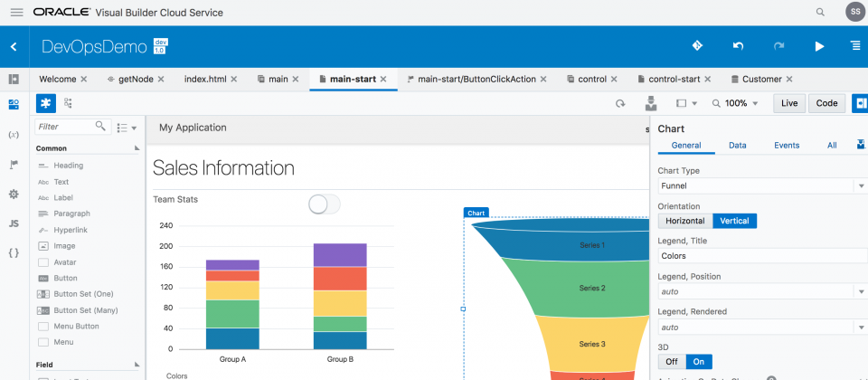Select the Sales Information heading

223,168
